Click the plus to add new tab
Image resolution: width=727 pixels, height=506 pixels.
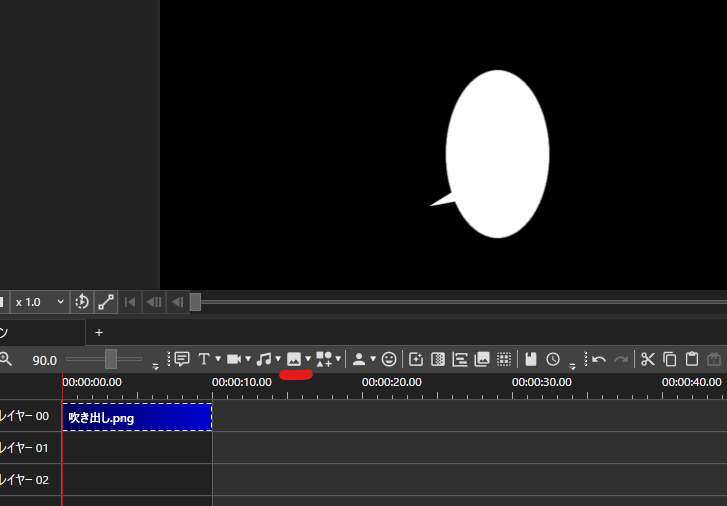[99, 332]
